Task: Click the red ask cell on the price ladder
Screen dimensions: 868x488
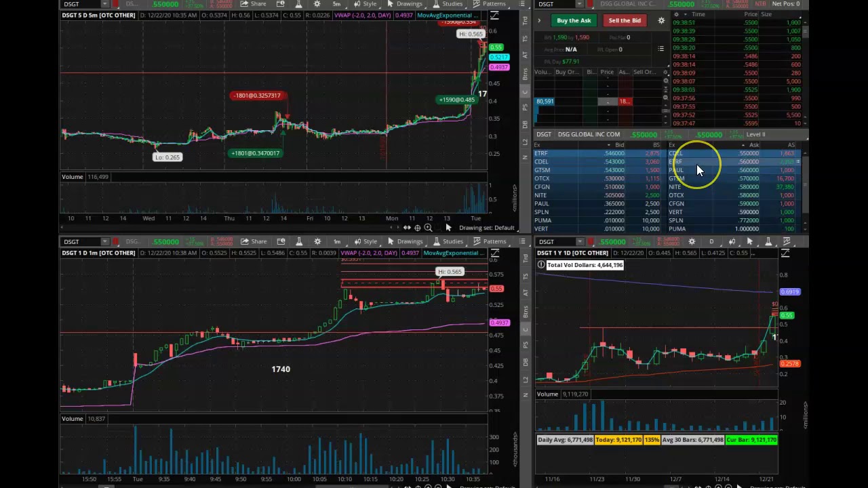Action: pyautogui.click(x=625, y=102)
